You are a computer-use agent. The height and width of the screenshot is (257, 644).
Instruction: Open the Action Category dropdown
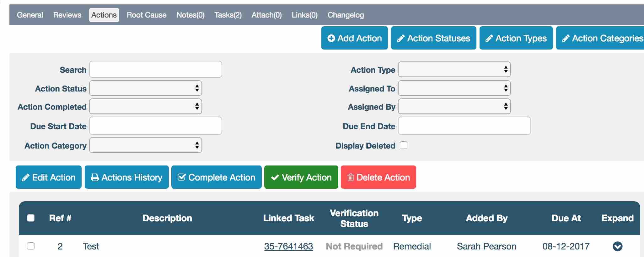click(146, 145)
